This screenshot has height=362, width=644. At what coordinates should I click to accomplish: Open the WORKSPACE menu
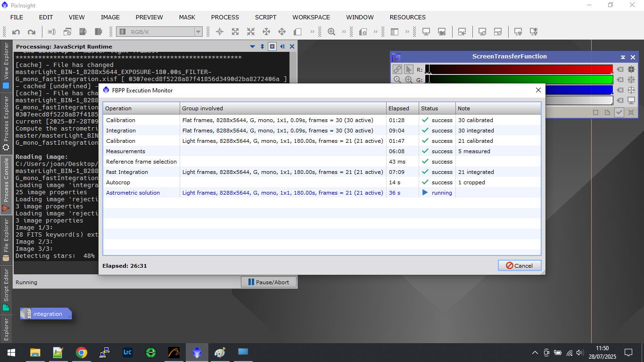311,17
